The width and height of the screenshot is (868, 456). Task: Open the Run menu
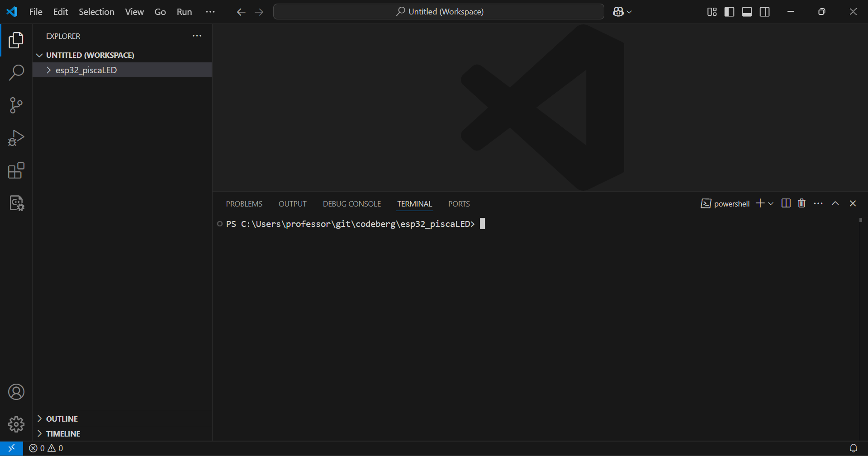point(184,12)
